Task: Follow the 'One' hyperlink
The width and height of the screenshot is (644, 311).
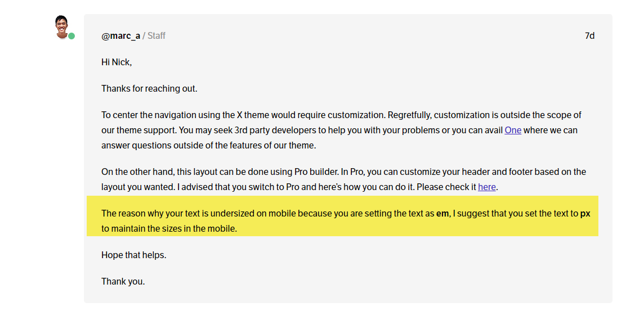Action: click(513, 130)
